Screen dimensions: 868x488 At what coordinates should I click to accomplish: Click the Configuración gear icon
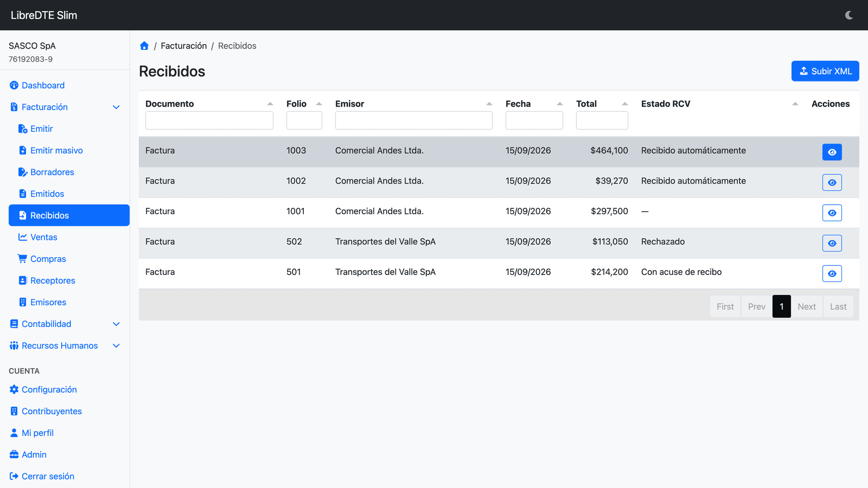[14, 390]
